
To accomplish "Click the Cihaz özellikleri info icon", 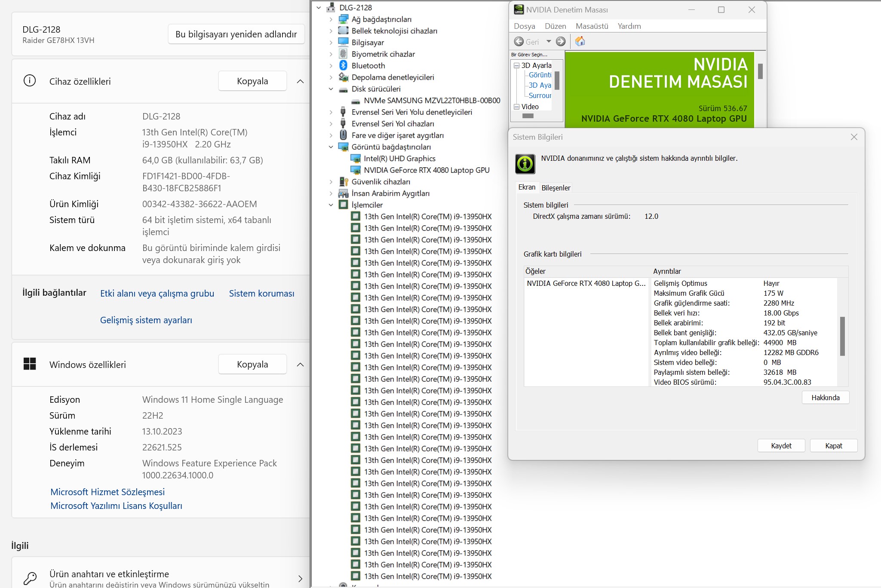I will point(30,81).
